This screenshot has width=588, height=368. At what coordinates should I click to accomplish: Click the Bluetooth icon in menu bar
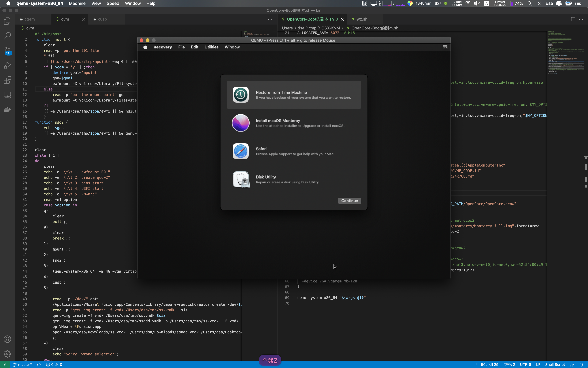coord(540,3)
